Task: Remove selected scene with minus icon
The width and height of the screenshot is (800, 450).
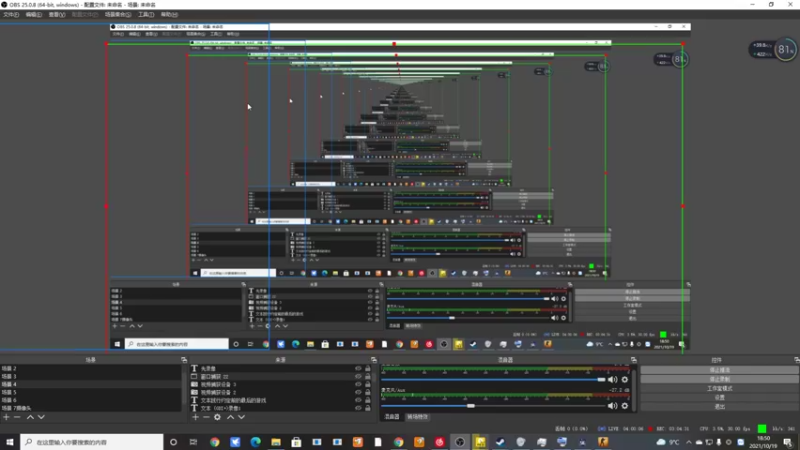Action: coord(17,417)
